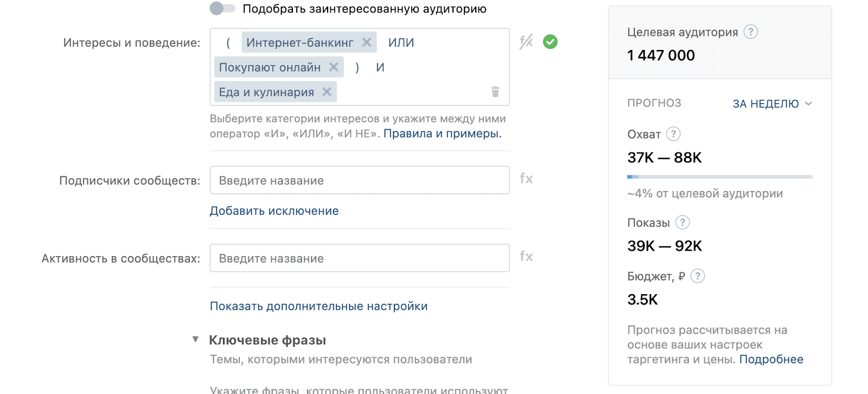This screenshot has width=868, height=394.
Task: Open help tooltip for Бюджет
Action: [x=698, y=276]
